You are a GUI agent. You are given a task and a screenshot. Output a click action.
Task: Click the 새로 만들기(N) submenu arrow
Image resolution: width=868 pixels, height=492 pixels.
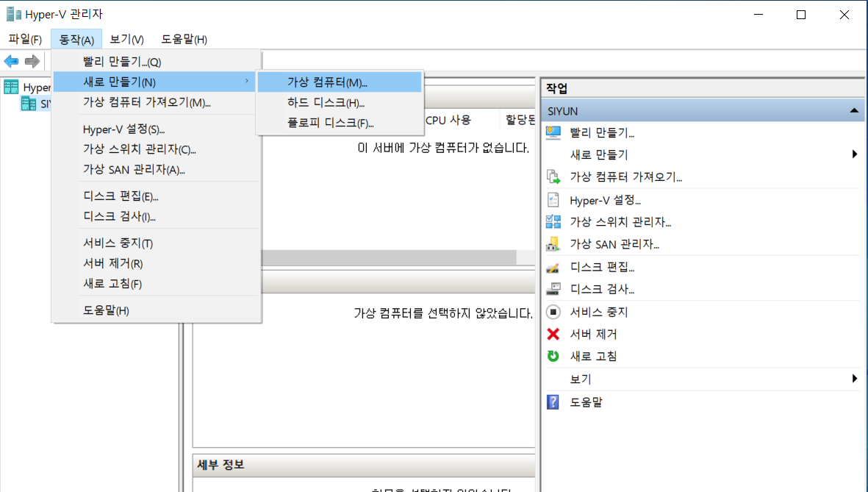click(x=247, y=82)
